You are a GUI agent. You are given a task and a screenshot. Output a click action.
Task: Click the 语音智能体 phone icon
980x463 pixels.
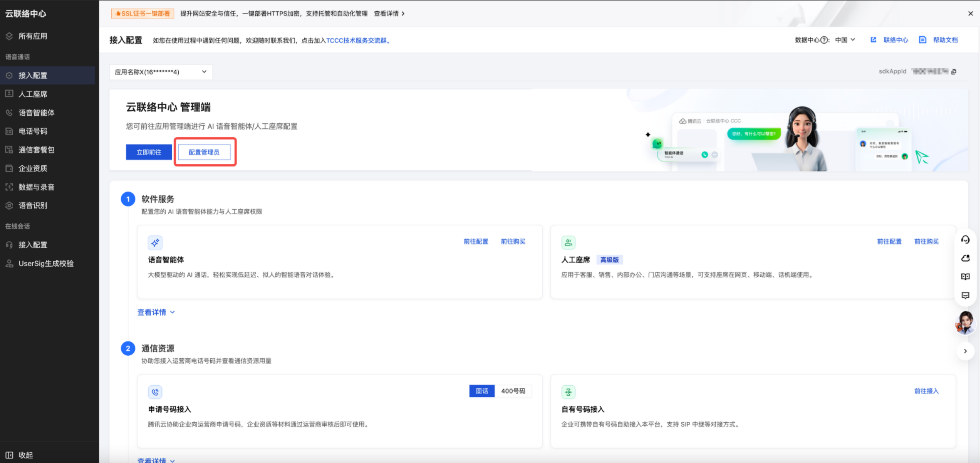(x=10, y=113)
